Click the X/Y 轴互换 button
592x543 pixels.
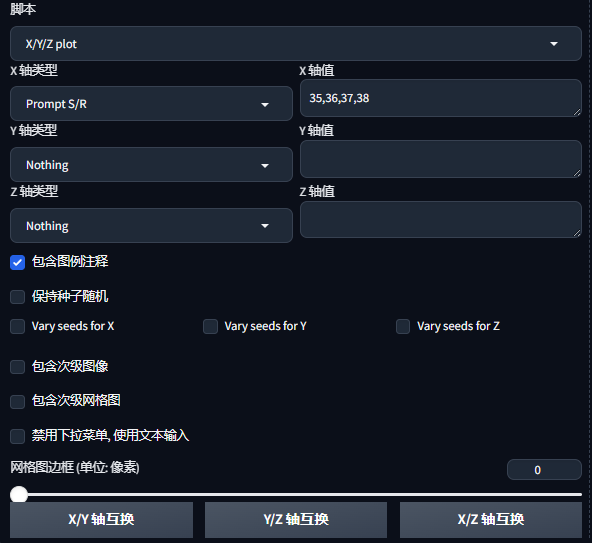(x=101, y=520)
